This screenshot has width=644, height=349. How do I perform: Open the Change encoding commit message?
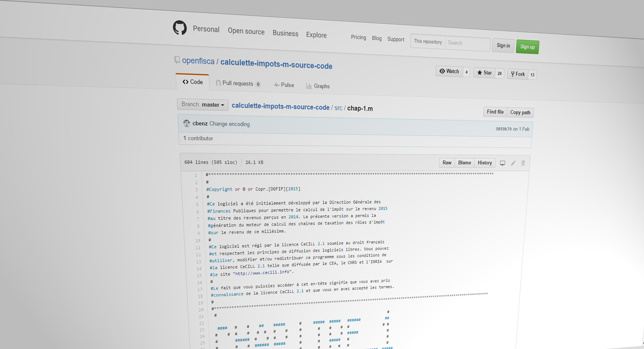pyautogui.click(x=229, y=124)
